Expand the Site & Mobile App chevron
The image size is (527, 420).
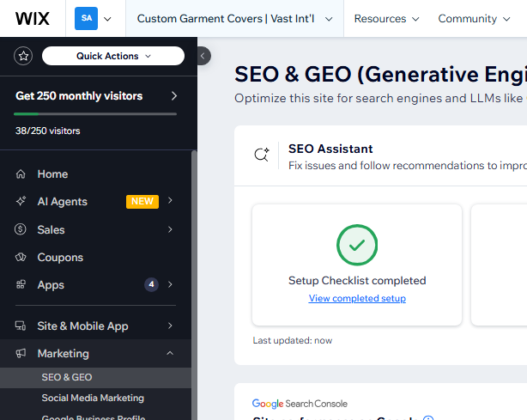pyautogui.click(x=170, y=326)
